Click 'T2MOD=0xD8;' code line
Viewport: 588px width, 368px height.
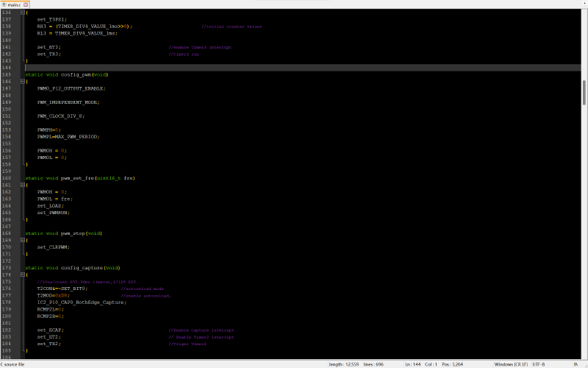(53, 296)
